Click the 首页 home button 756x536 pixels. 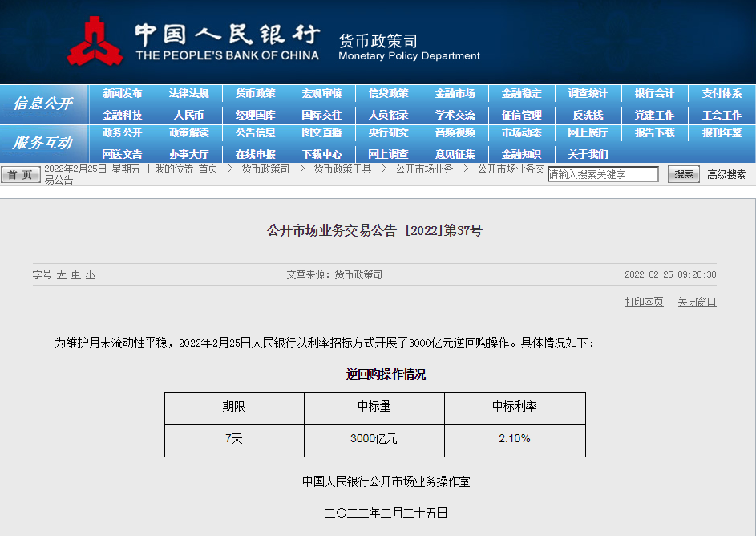[x=20, y=174]
